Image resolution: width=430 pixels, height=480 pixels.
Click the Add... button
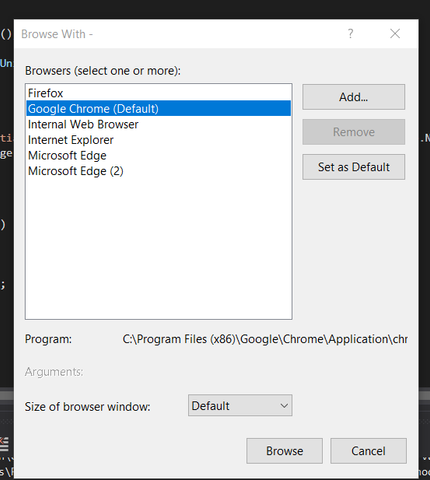pyautogui.click(x=354, y=97)
